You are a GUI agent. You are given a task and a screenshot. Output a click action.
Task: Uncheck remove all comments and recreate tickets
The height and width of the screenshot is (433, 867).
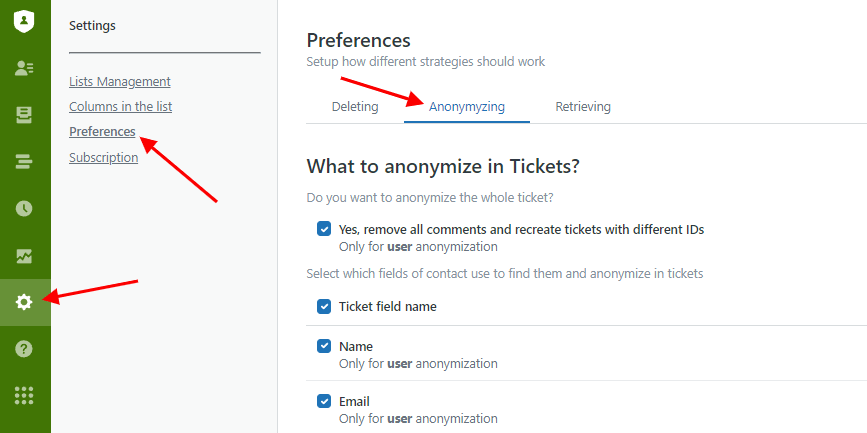(x=324, y=229)
